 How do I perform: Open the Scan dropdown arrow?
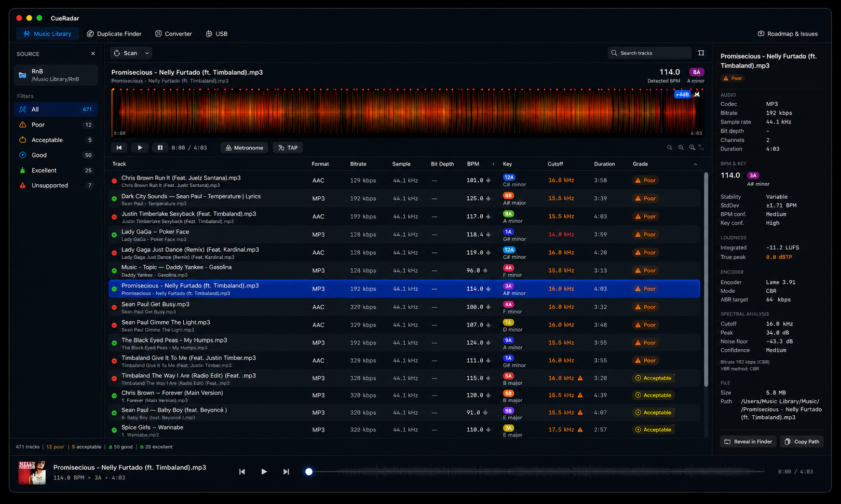147,53
